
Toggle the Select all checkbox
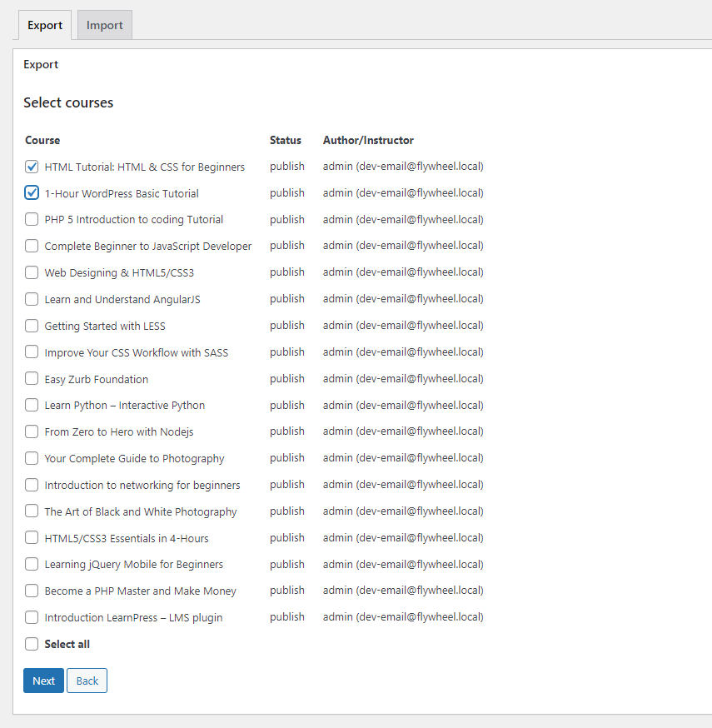32,644
